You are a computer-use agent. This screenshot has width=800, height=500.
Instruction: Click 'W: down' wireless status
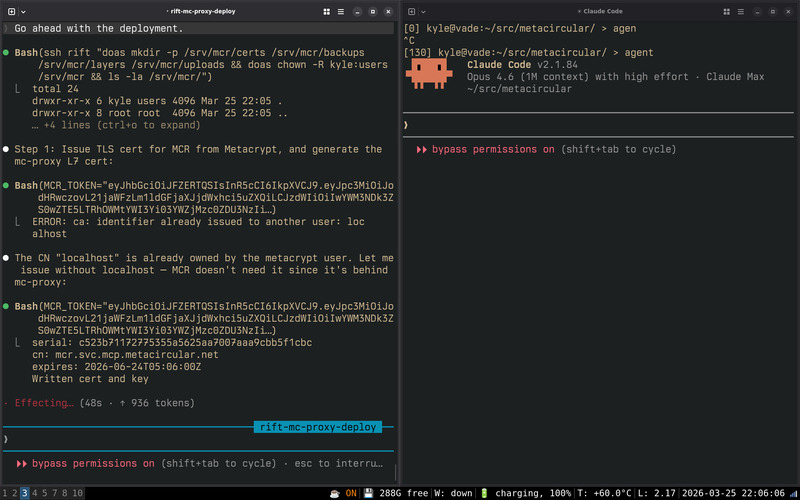point(453,493)
